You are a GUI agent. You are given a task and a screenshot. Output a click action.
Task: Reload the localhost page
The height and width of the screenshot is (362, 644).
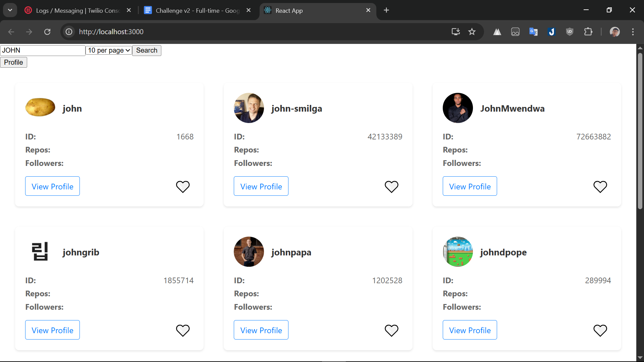[x=47, y=32]
